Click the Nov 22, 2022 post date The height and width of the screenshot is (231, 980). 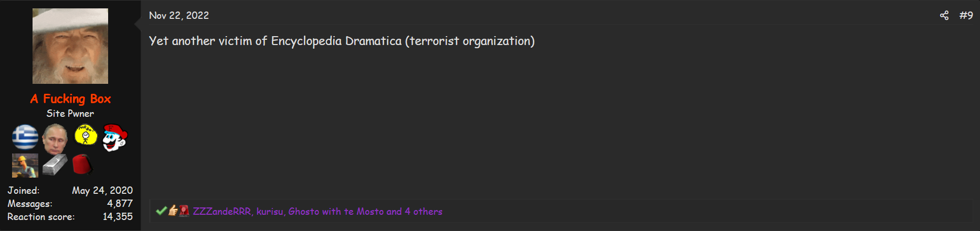(179, 16)
